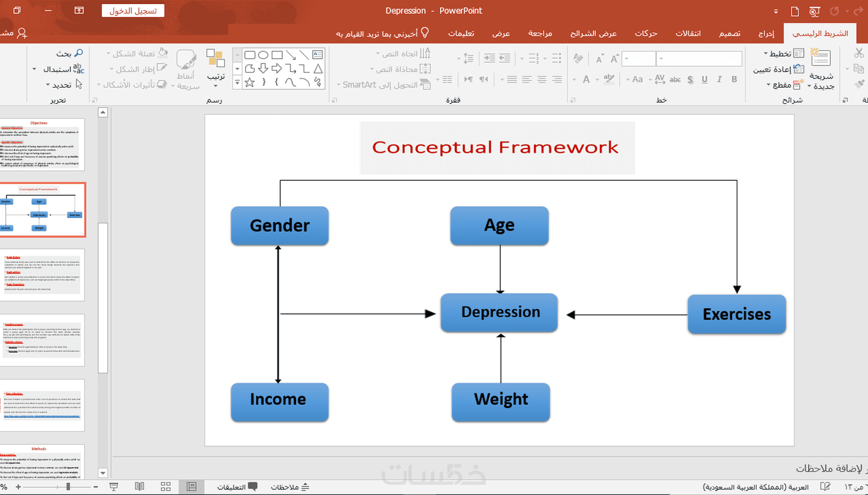Open the تحديد select menu

coord(64,85)
